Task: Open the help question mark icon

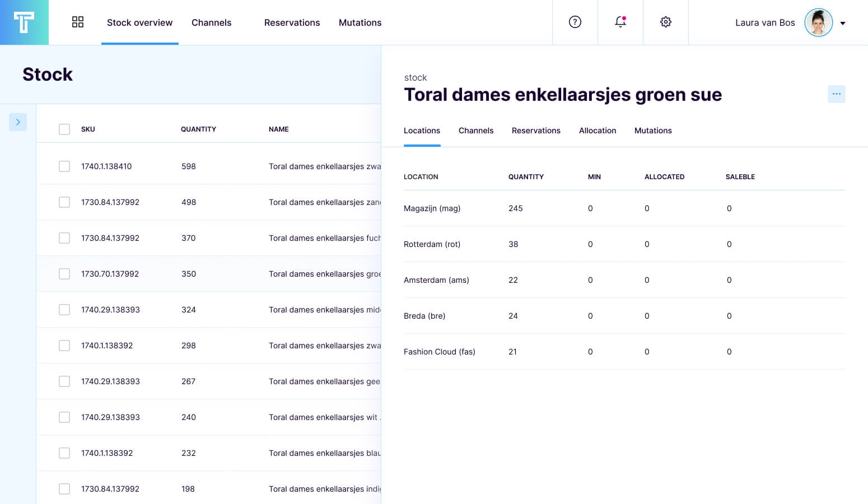Action: (575, 22)
